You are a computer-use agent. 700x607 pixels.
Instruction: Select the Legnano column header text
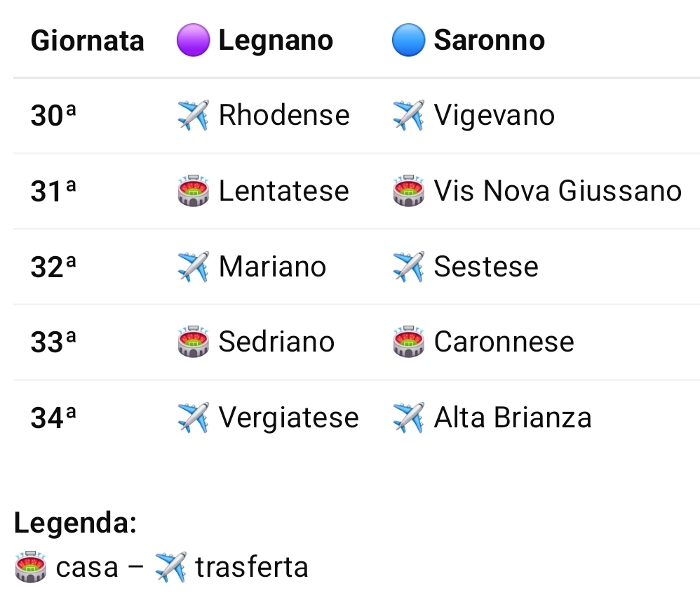pyautogui.click(x=276, y=40)
